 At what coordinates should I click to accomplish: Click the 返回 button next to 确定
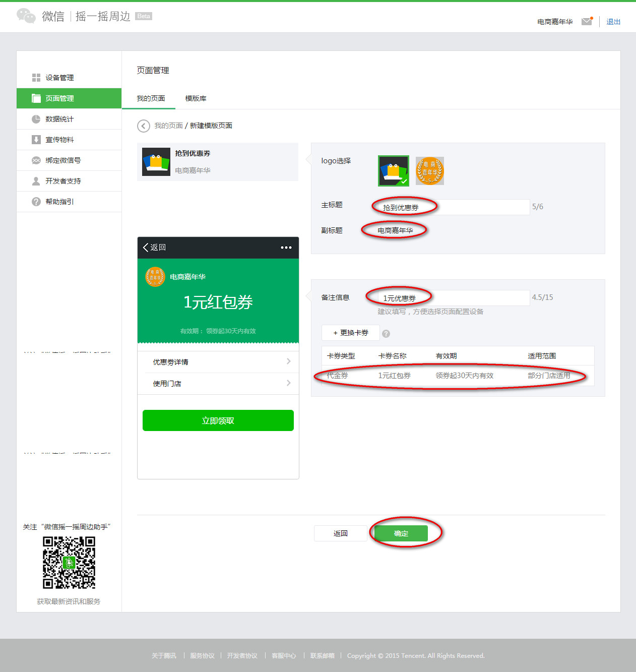pos(341,533)
